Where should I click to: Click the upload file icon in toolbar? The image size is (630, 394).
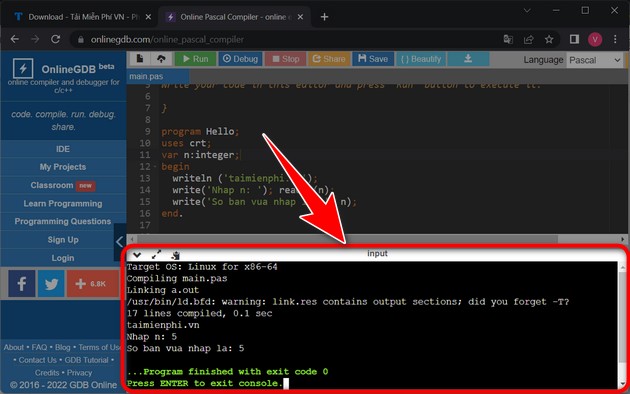(161, 59)
